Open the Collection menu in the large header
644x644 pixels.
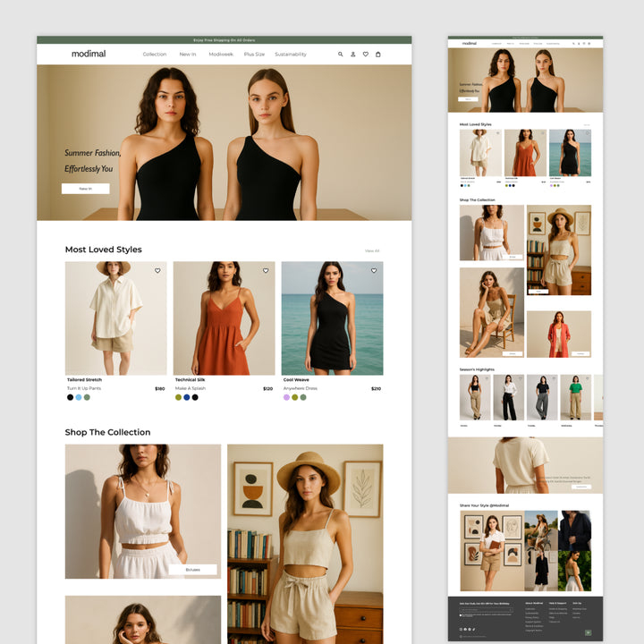(155, 55)
